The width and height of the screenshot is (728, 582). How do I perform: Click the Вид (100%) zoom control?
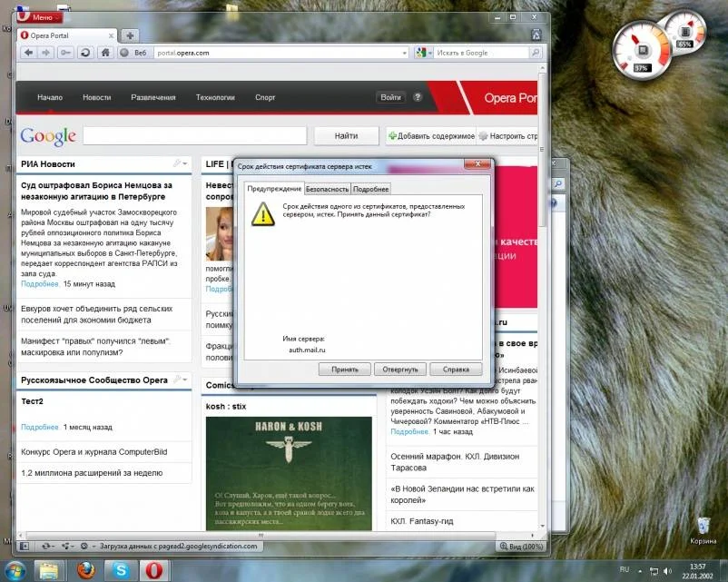[521, 547]
